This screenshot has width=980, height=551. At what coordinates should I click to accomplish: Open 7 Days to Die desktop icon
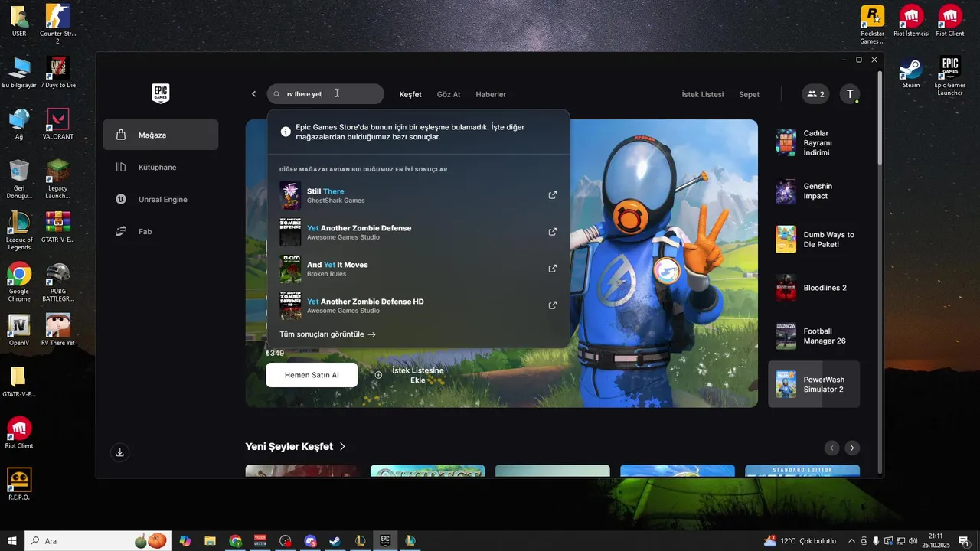pos(58,73)
